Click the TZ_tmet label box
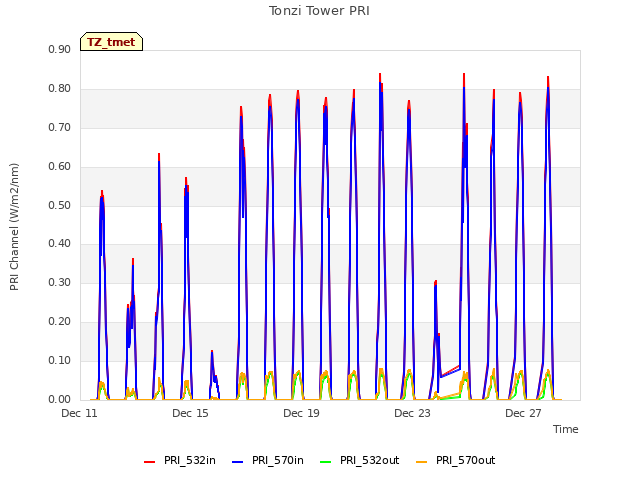Image resolution: width=640 pixels, height=480 pixels. coord(111,42)
